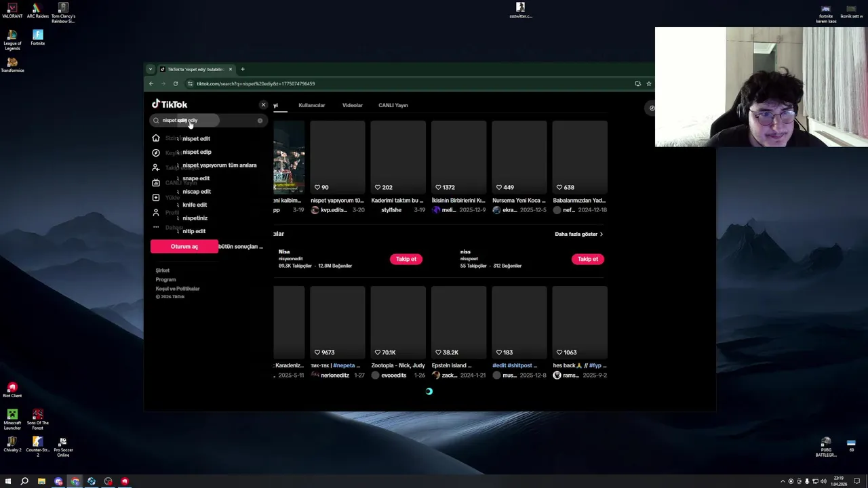Open Transformice desktop shortcut

click(x=12, y=66)
